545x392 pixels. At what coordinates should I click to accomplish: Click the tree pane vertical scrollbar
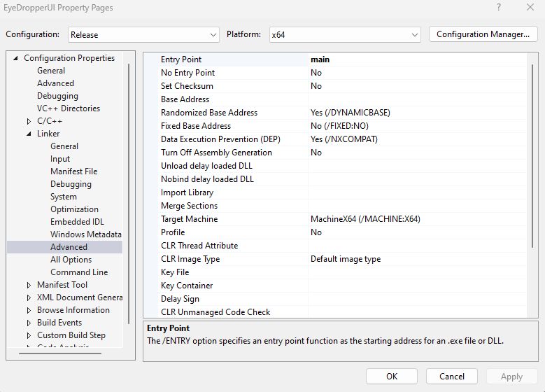(129, 194)
